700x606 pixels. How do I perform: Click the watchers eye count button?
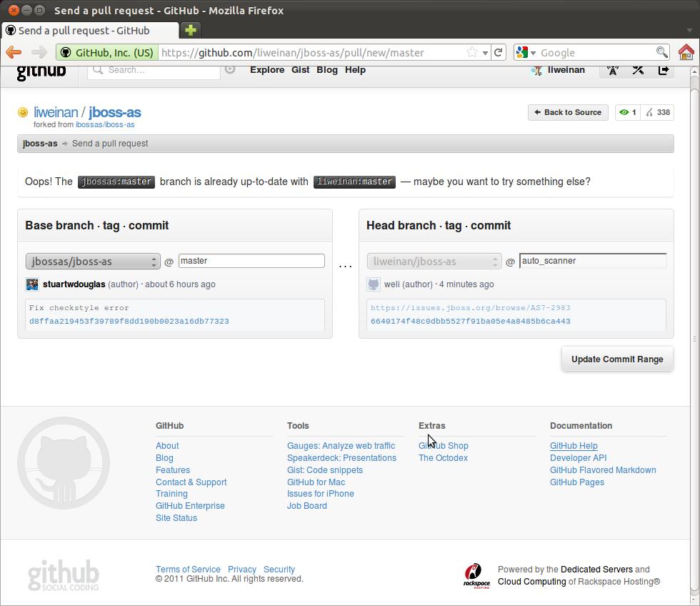(x=627, y=112)
